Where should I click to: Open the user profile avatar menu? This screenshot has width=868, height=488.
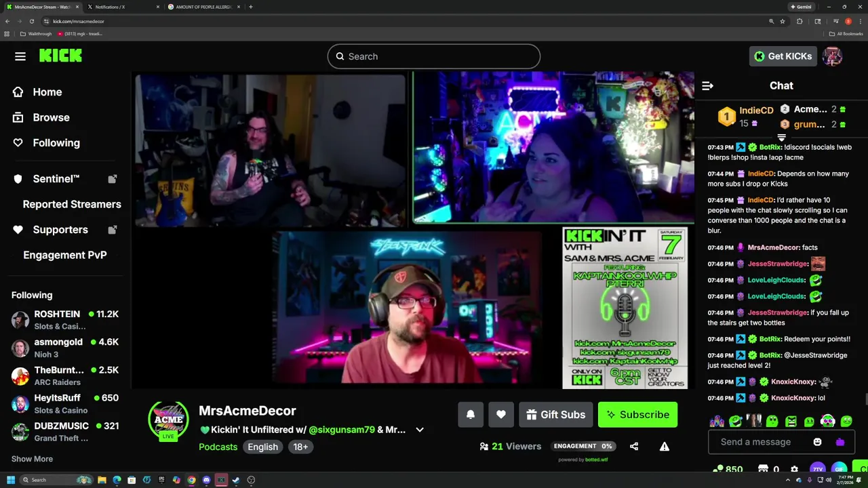832,56
